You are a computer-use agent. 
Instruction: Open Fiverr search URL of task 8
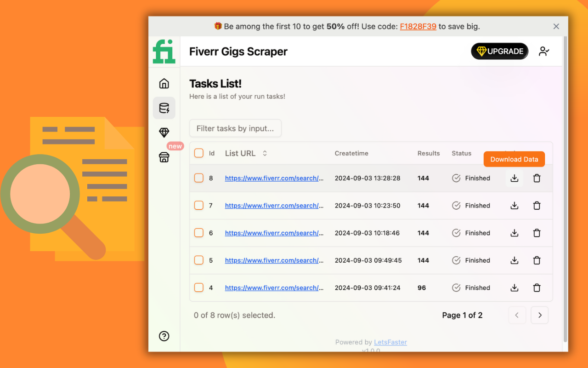(274, 178)
